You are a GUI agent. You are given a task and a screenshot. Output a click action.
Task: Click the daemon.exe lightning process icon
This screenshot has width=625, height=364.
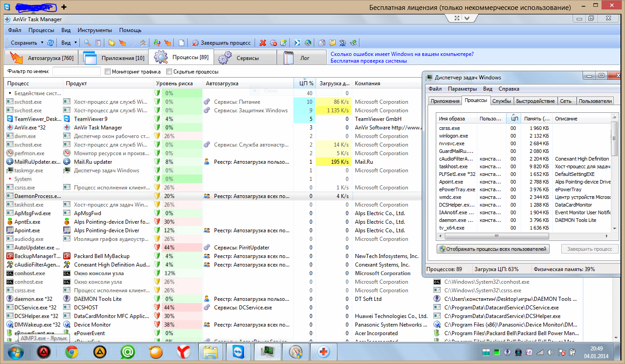point(10,299)
